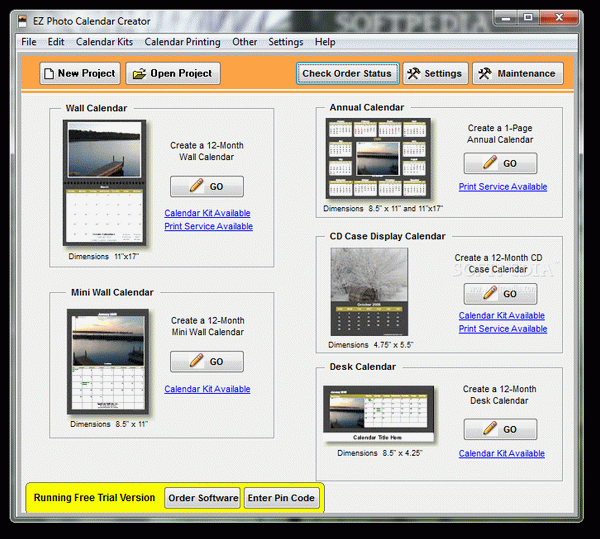The image size is (600, 539).
Task: Open Mini Wall Calendar's Calendar Kit Available link
Action: point(207,389)
